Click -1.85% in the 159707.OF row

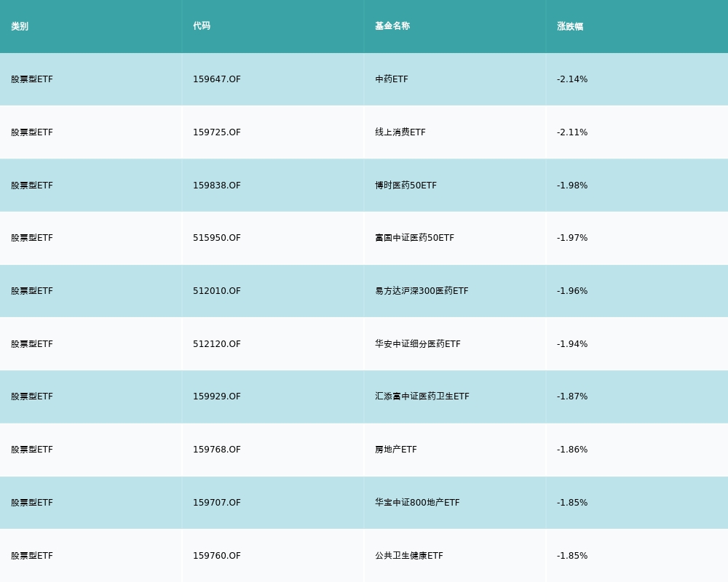coord(572,503)
